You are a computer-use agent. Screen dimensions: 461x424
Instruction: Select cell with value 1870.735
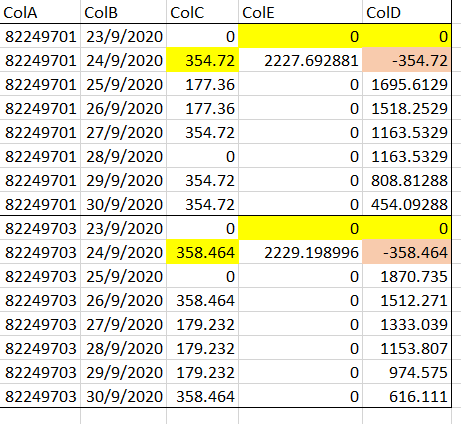point(407,276)
